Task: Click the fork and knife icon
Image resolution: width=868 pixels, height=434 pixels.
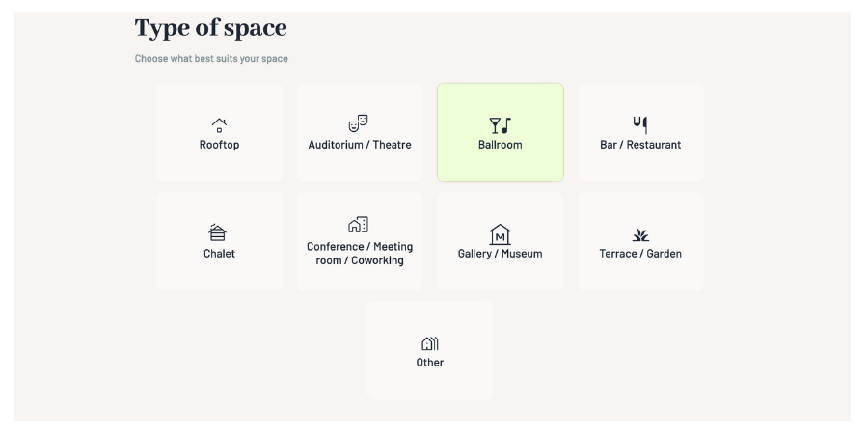Action: [x=640, y=125]
